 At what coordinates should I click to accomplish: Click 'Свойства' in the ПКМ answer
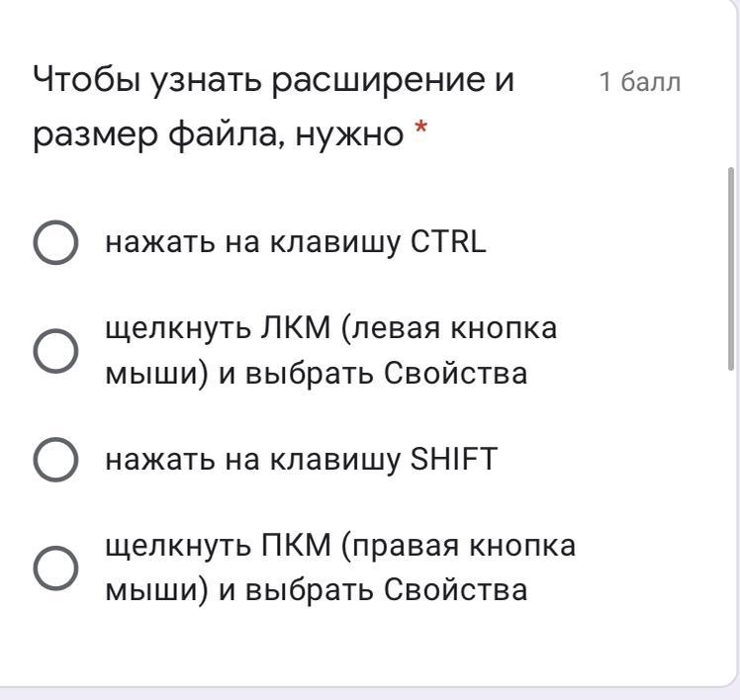455,590
